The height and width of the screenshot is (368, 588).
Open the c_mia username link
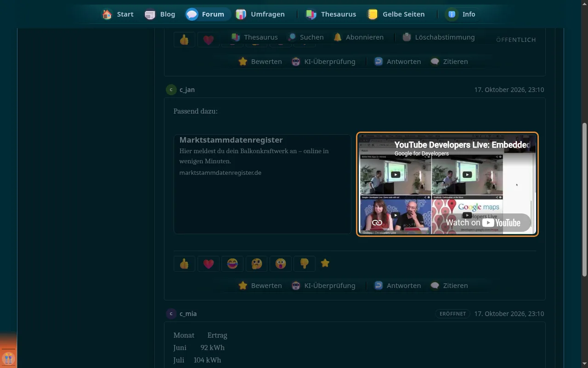188,314
